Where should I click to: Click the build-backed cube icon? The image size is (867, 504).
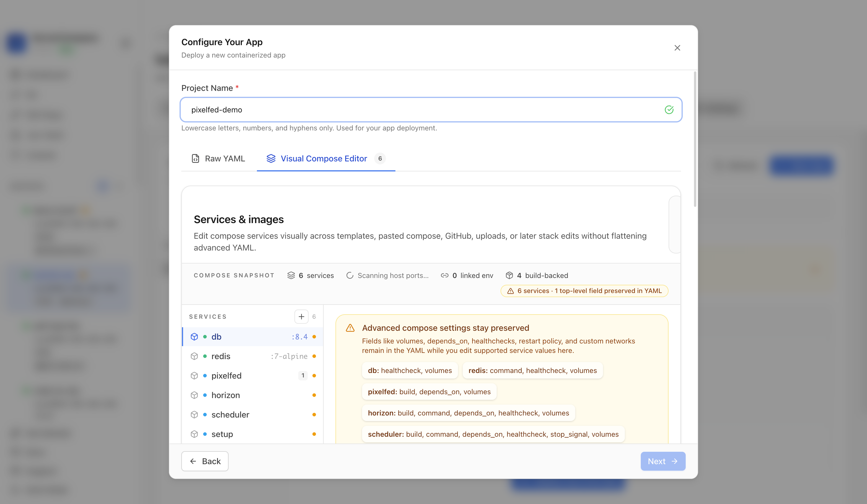tap(509, 275)
